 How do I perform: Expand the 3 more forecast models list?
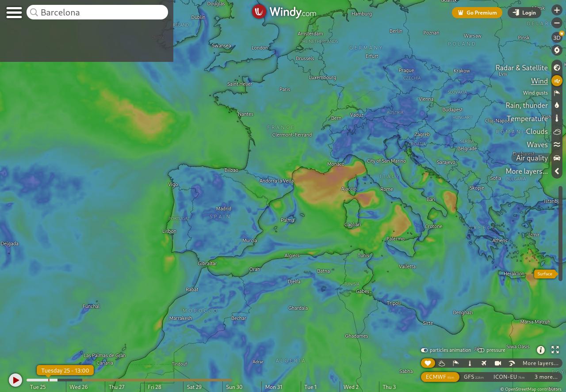pyautogui.click(x=546, y=377)
